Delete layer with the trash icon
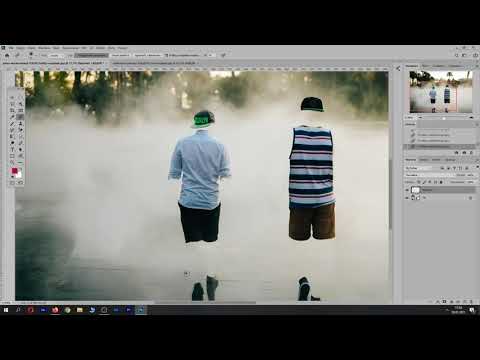Viewport: 480px width, 360px height. pos(472,301)
